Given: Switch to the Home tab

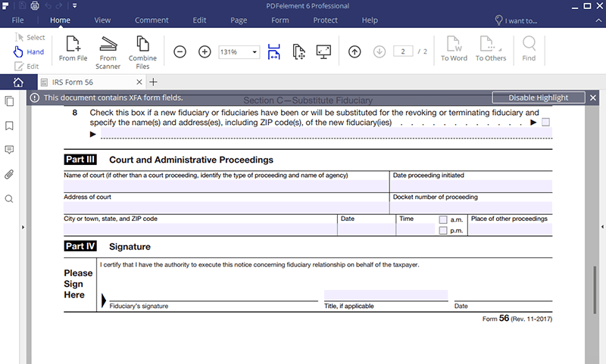Looking at the screenshot, I should tap(60, 20).
